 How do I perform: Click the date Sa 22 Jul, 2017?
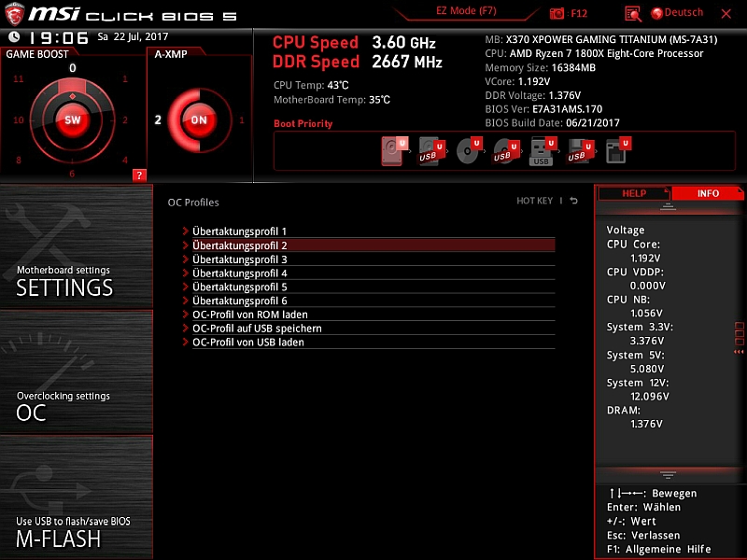[x=133, y=36]
